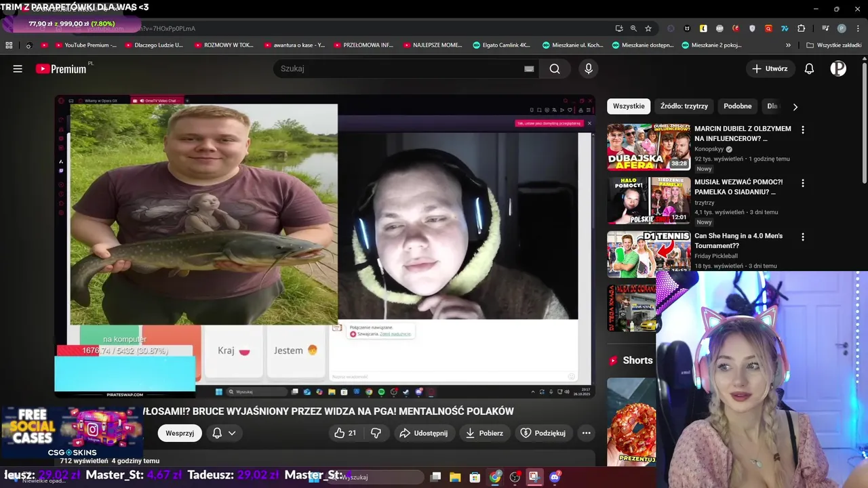Screen dimensions: 868x488
Task: Open the Mieszkanie ul. Koch... bookmark
Action: coord(572,45)
